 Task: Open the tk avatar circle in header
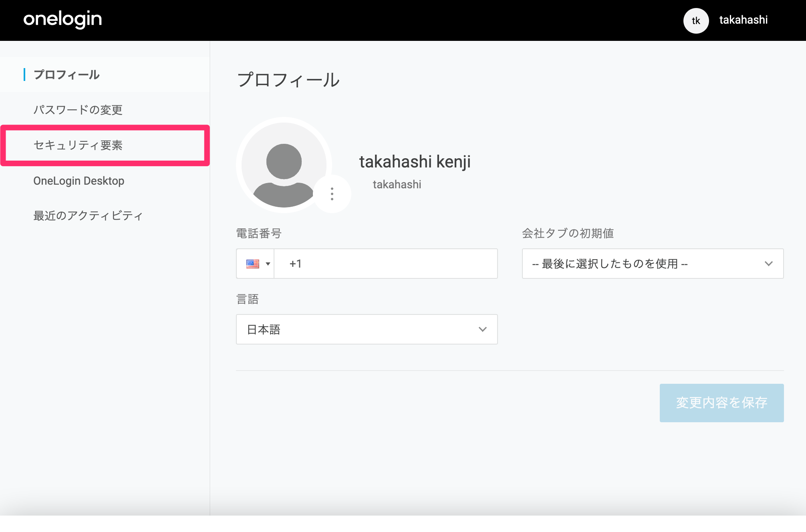pos(696,20)
